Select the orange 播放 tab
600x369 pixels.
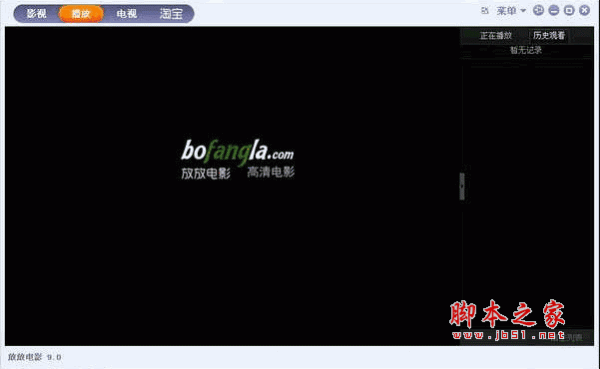[81, 14]
